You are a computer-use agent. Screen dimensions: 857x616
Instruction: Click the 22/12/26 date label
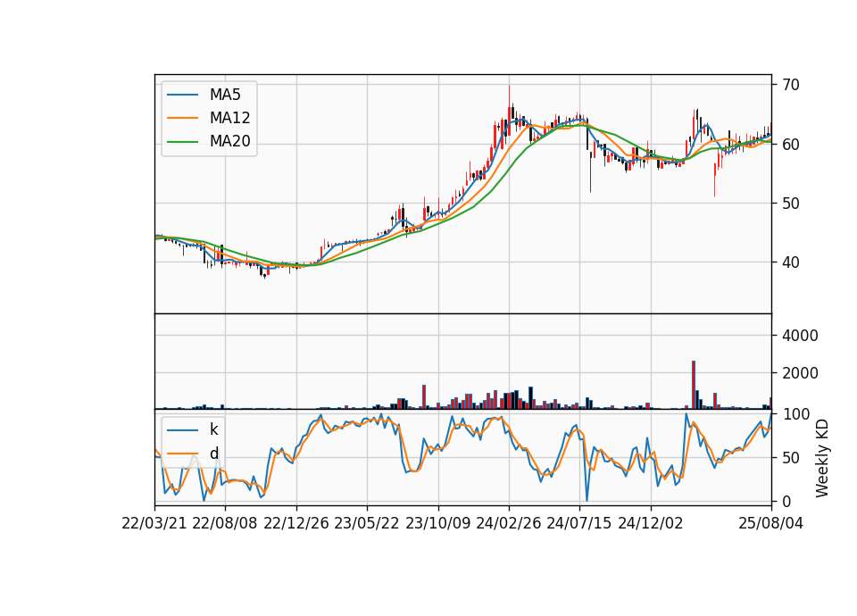(296, 523)
